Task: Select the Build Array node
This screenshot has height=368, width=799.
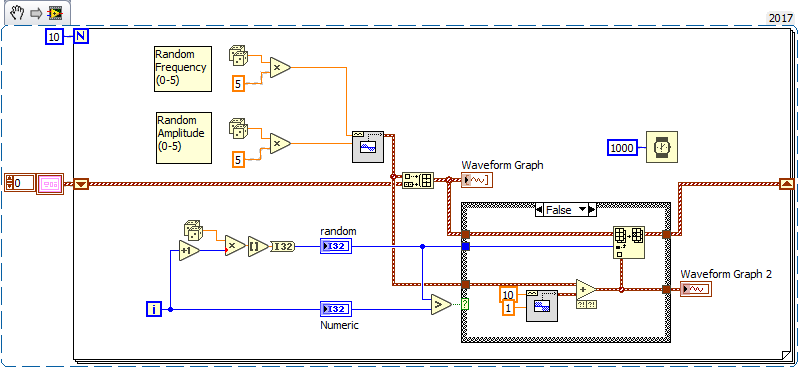Action: [x=418, y=180]
